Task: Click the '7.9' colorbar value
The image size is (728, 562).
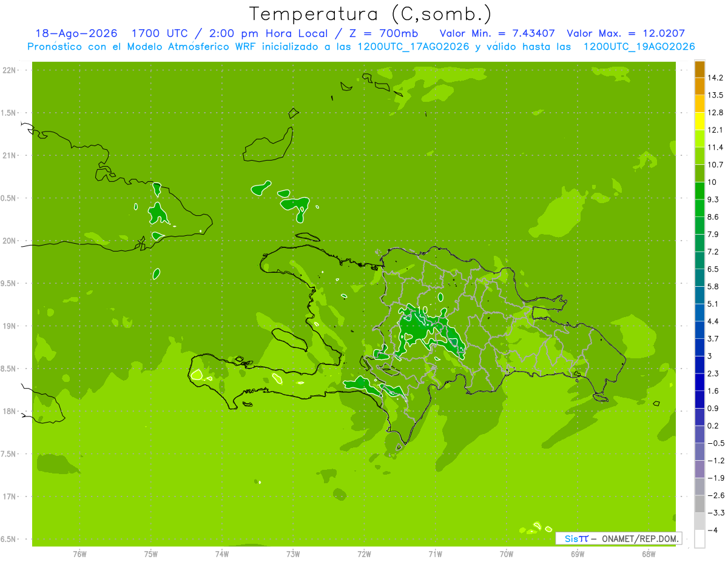Action: pos(713,235)
